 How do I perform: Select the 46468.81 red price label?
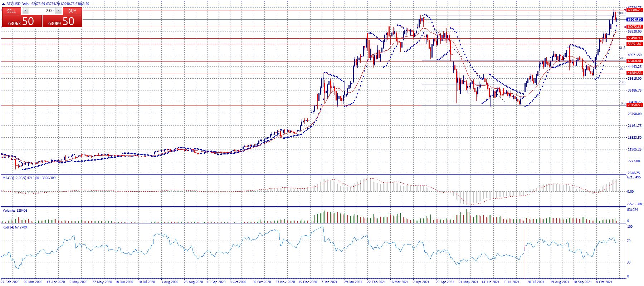point(634,61)
